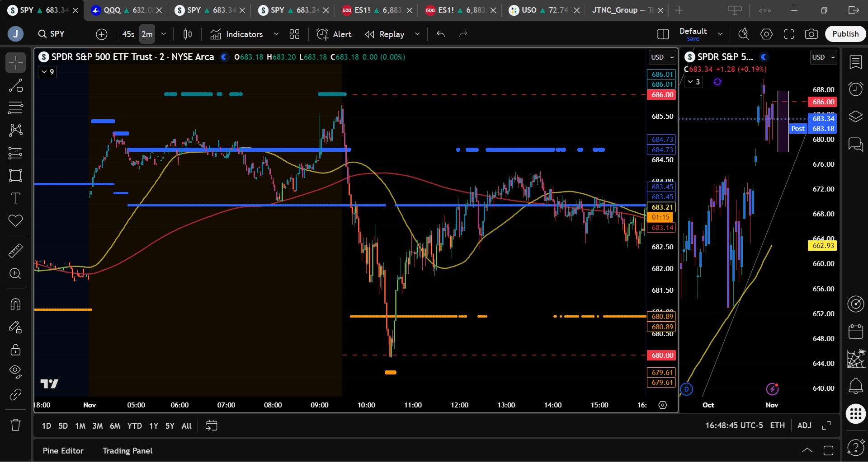Screen dimensions: 868x463
Task: Remove drawings with the trash icon
Action: pyautogui.click(x=15, y=425)
